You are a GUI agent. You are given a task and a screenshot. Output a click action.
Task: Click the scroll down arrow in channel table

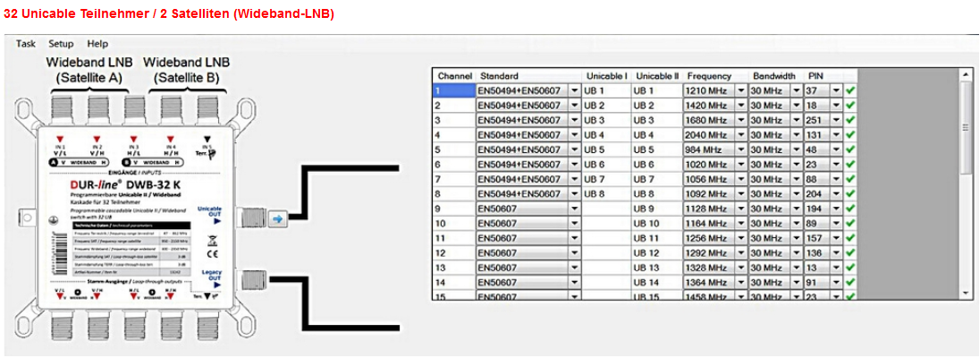(966, 293)
